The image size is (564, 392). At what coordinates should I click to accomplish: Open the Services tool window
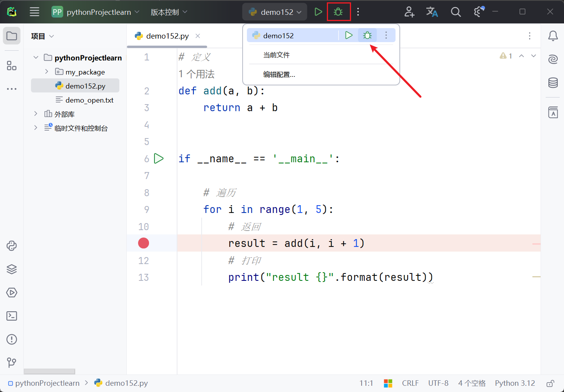(x=12, y=293)
